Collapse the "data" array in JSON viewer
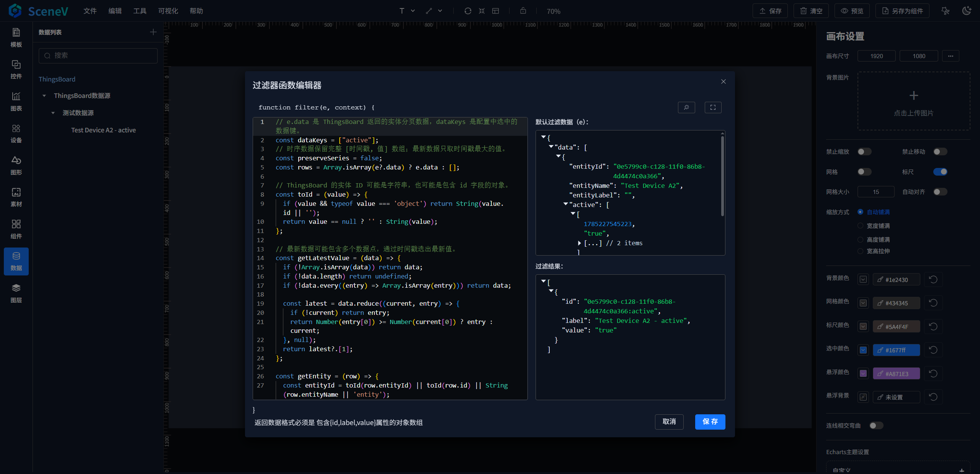980x474 pixels. tap(551, 147)
